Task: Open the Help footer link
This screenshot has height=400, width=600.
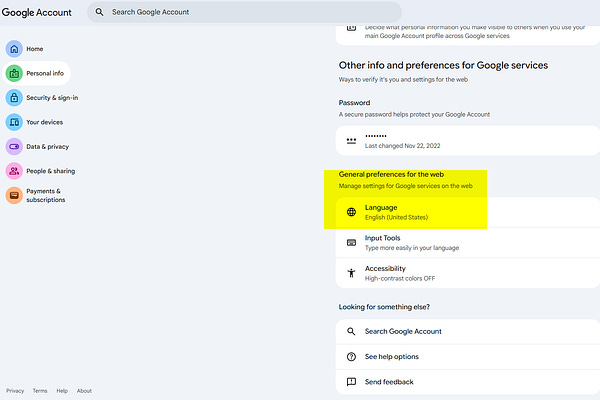Action: 62,391
